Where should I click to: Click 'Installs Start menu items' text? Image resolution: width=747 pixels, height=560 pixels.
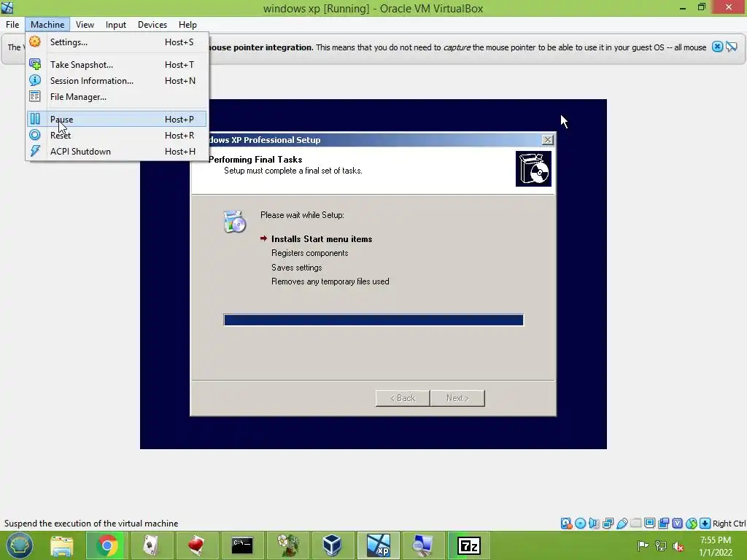point(322,239)
